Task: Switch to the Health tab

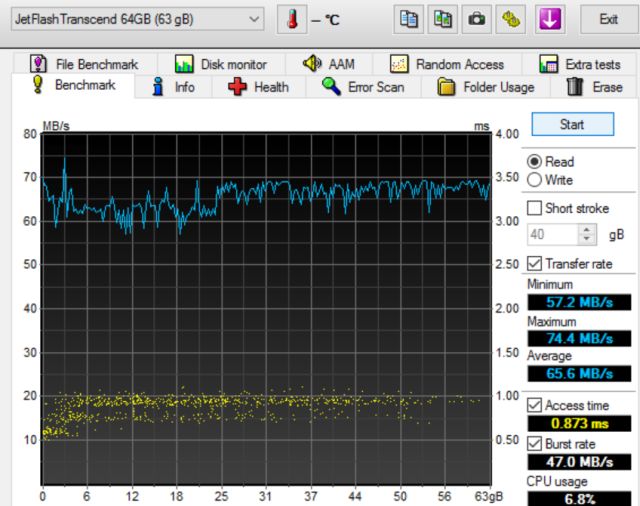Action: [259, 87]
